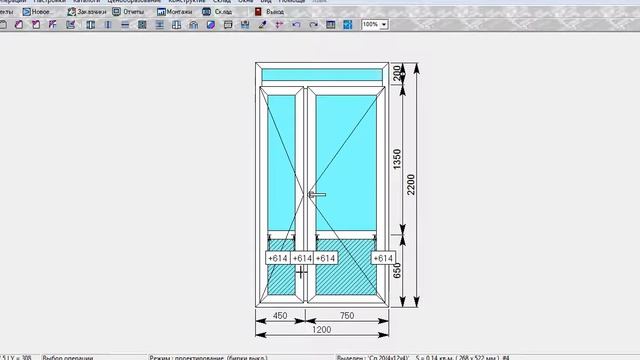640x360 pixels.
Task: Click the blue-purple glass fill icon
Action: [x=211, y=25]
